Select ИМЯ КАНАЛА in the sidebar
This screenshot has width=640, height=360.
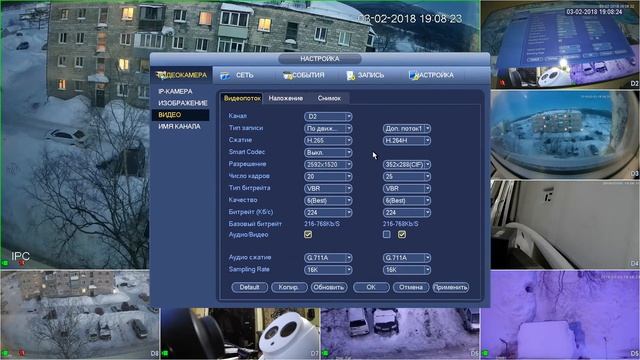point(180,127)
